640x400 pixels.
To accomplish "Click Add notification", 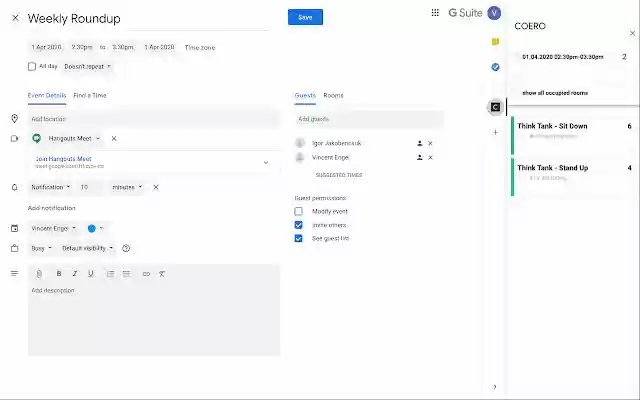I will 51,208.
